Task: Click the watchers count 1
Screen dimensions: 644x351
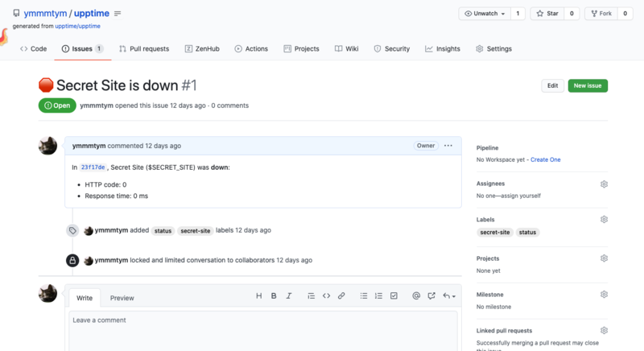Action: 518,14
